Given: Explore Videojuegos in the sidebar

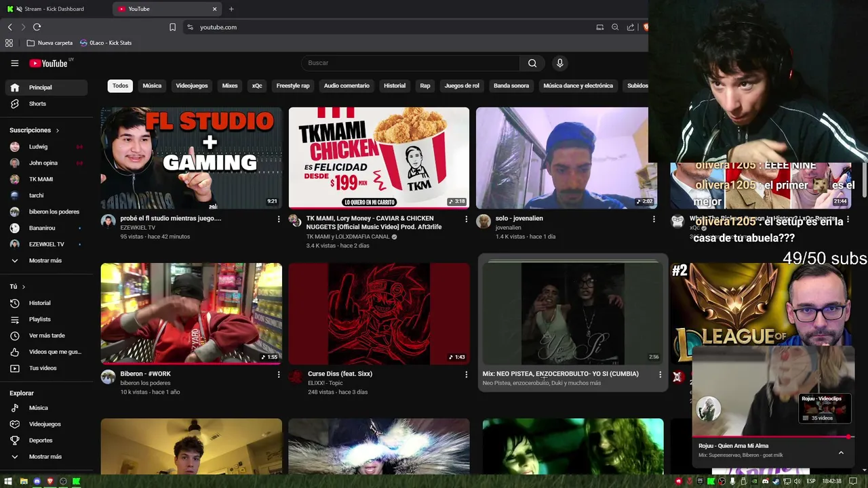Looking at the screenshot, I should coord(46,424).
